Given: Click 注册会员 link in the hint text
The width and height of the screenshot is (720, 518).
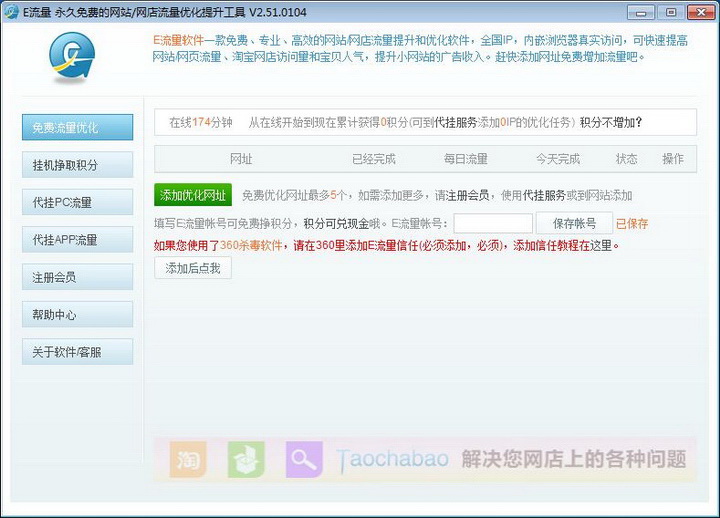Looking at the screenshot, I should pyautogui.click(x=468, y=196).
